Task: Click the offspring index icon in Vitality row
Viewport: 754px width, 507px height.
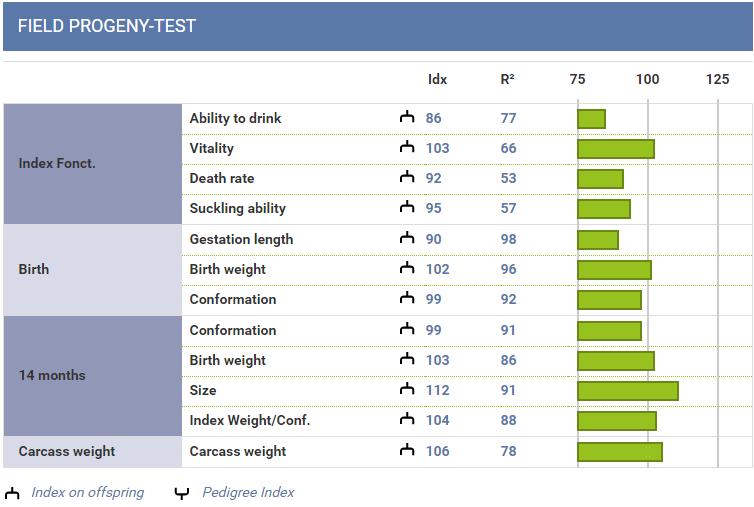Action: point(407,147)
